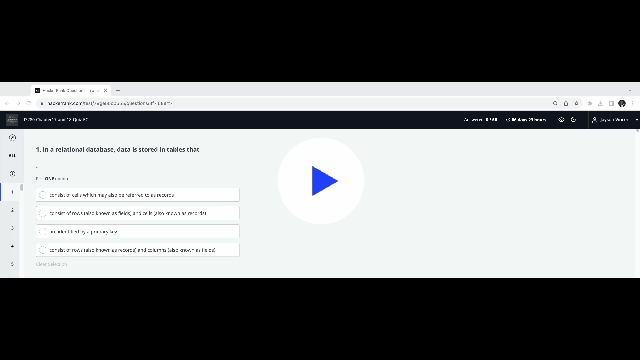The width and height of the screenshot is (640, 360).
Task: Bookmark this page with the star icon
Action: click(x=576, y=103)
